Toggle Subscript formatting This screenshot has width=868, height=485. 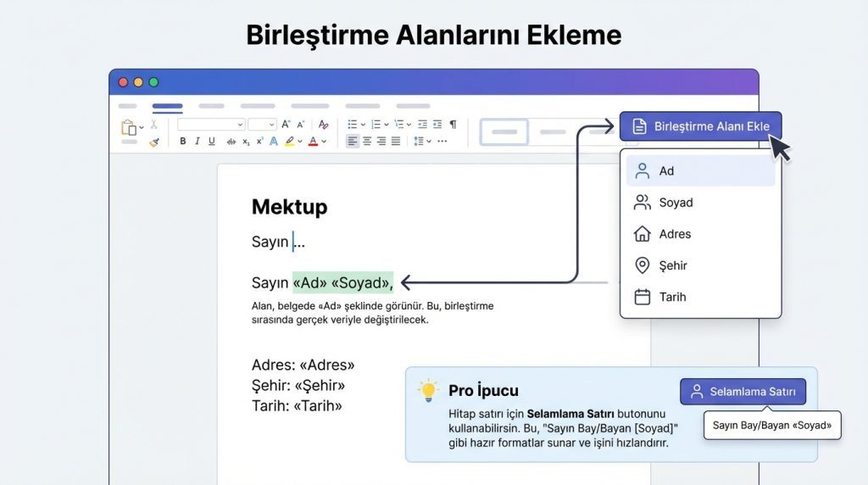(x=246, y=142)
